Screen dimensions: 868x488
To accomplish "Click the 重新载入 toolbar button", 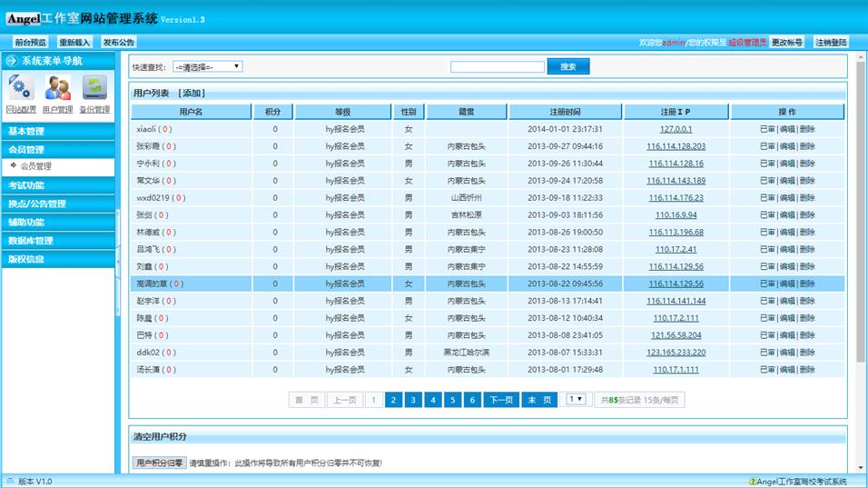I will coord(74,42).
